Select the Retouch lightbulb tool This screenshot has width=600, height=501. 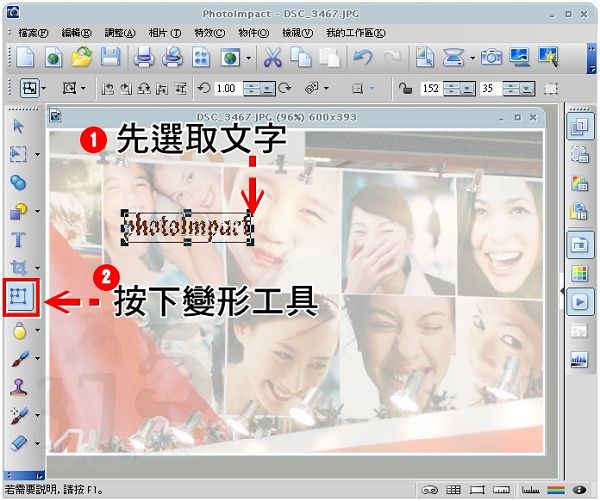(x=19, y=331)
